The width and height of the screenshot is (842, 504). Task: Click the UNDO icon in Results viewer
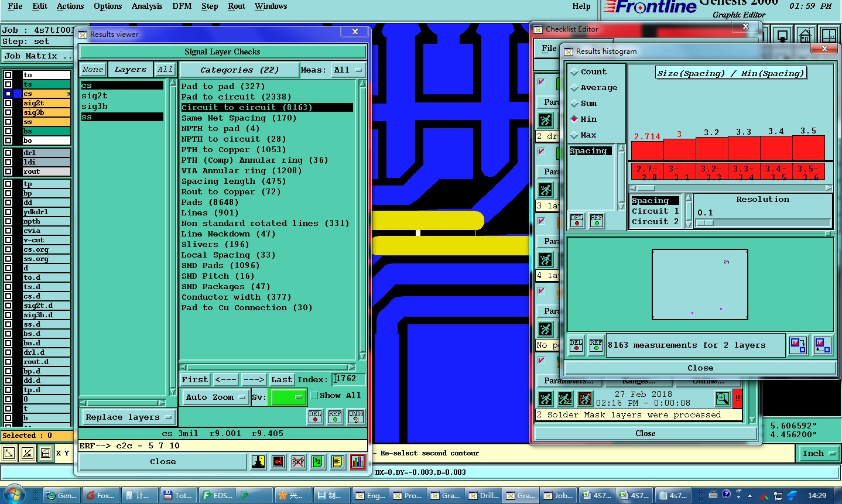pyautogui.click(x=356, y=416)
